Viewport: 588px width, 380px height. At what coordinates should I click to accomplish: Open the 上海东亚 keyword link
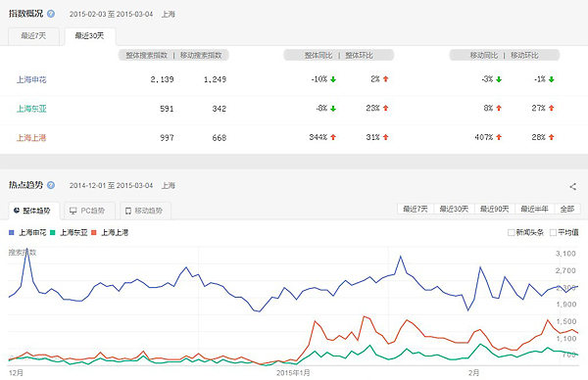(31, 109)
